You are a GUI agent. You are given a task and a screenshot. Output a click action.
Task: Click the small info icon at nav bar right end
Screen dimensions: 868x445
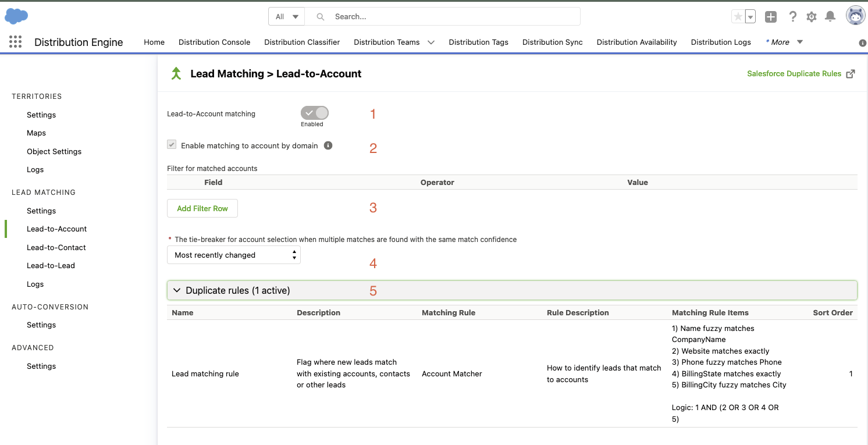click(x=863, y=43)
